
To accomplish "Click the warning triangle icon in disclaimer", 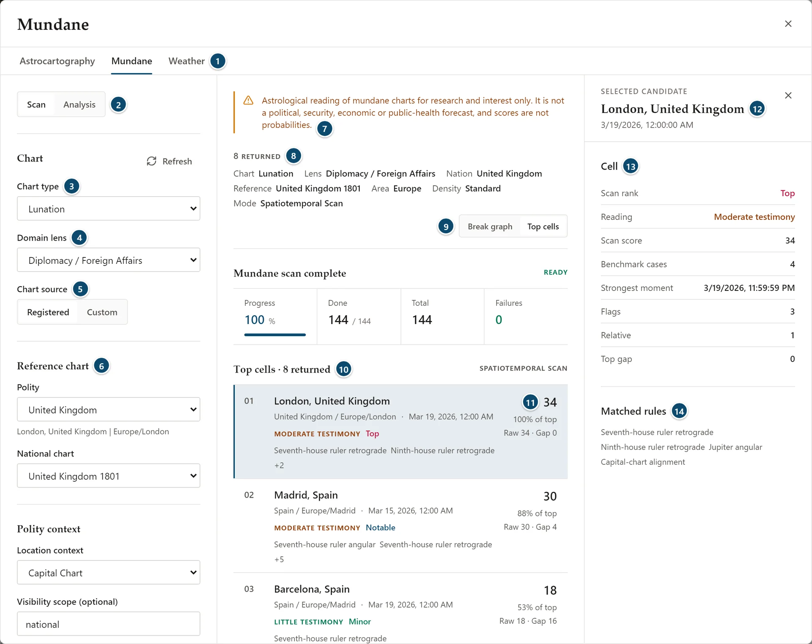I will [x=248, y=101].
